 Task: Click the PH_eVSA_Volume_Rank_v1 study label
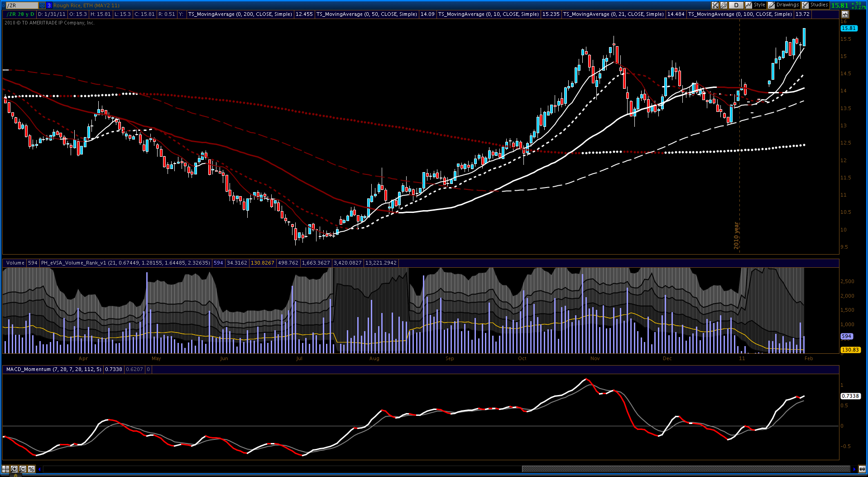(x=125, y=263)
